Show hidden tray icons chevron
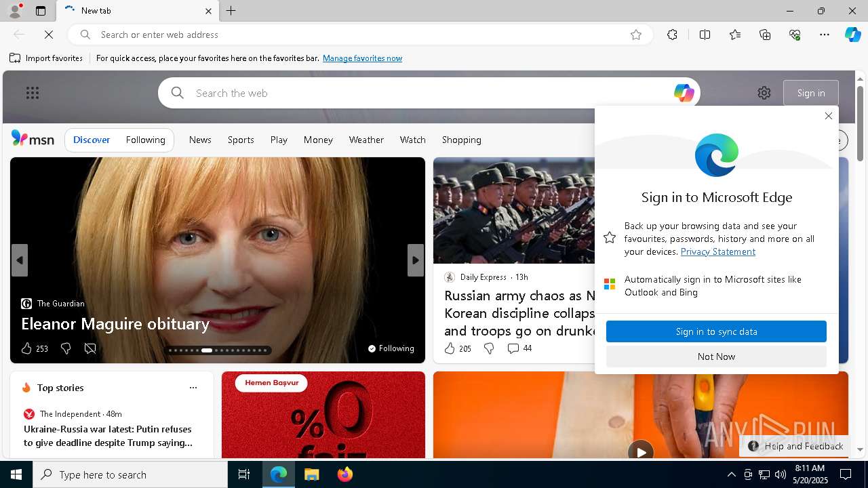Image resolution: width=868 pixels, height=488 pixels. pyautogui.click(x=731, y=474)
